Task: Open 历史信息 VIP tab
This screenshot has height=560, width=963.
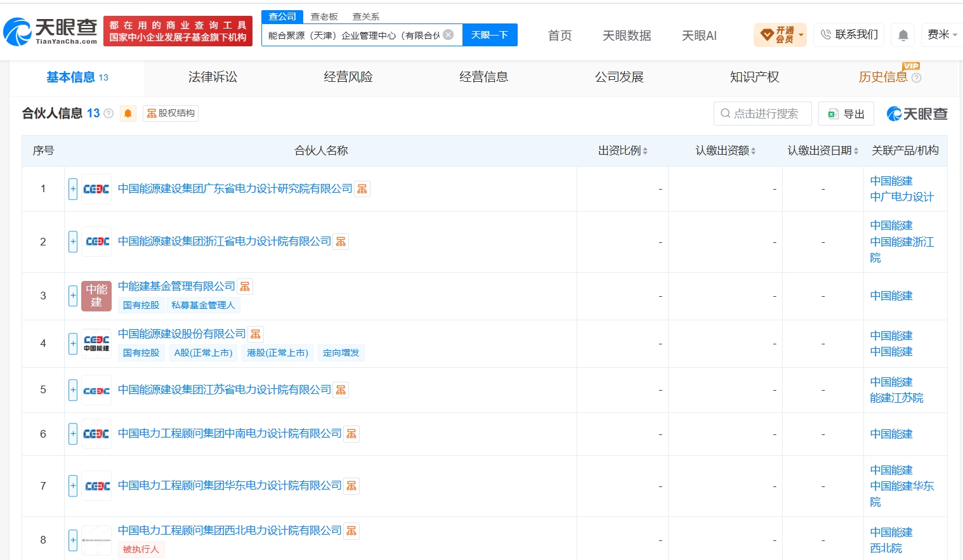Action: click(x=883, y=77)
